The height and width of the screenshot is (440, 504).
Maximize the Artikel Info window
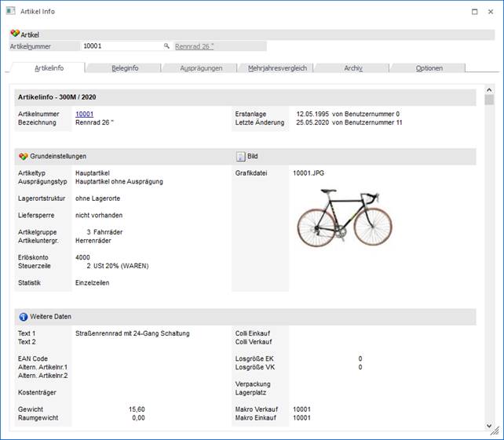tap(474, 12)
